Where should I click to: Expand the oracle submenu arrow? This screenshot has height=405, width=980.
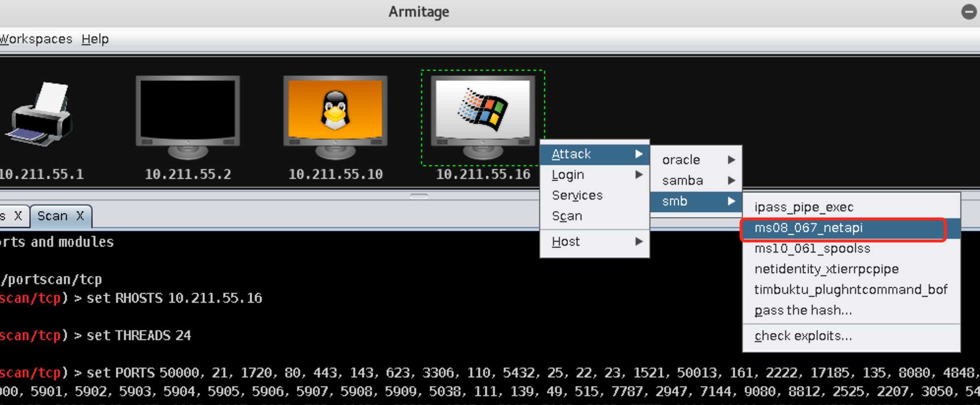tap(731, 160)
